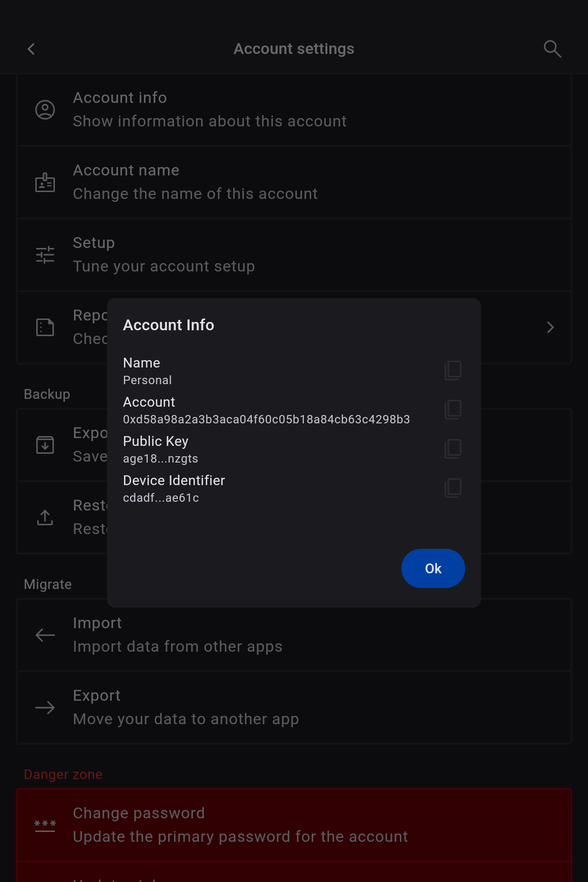The height and width of the screenshot is (882, 588).
Task: Click the Account name badge icon
Action: [x=45, y=182]
